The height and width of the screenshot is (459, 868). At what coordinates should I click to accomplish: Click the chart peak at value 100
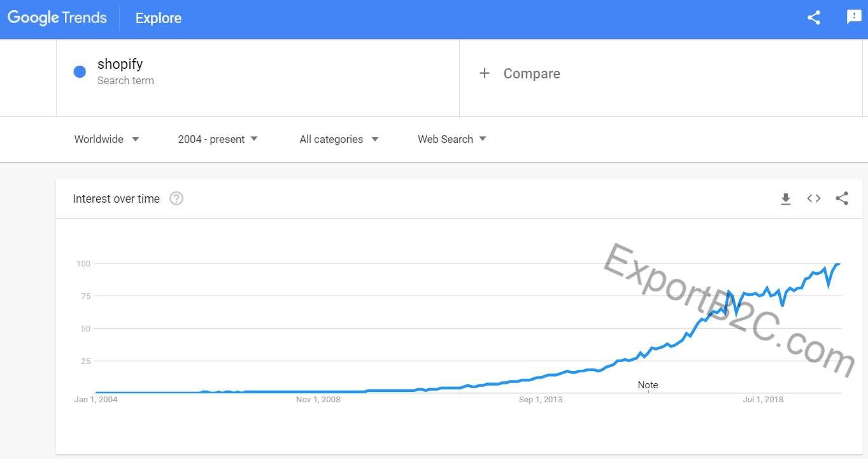pyautogui.click(x=839, y=264)
